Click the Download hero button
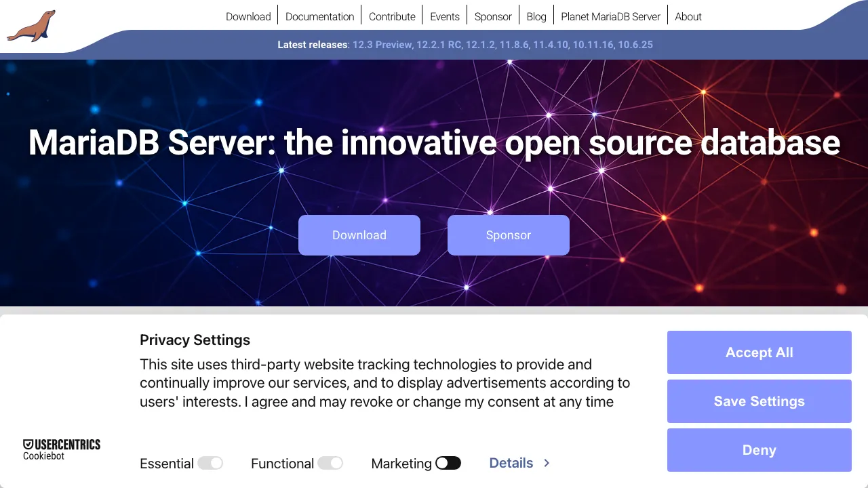 pos(359,235)
